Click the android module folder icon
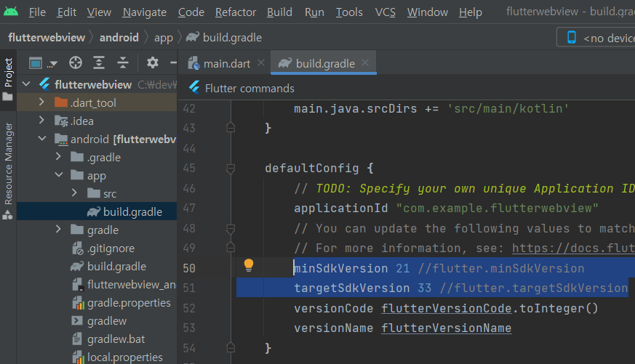 61,139
